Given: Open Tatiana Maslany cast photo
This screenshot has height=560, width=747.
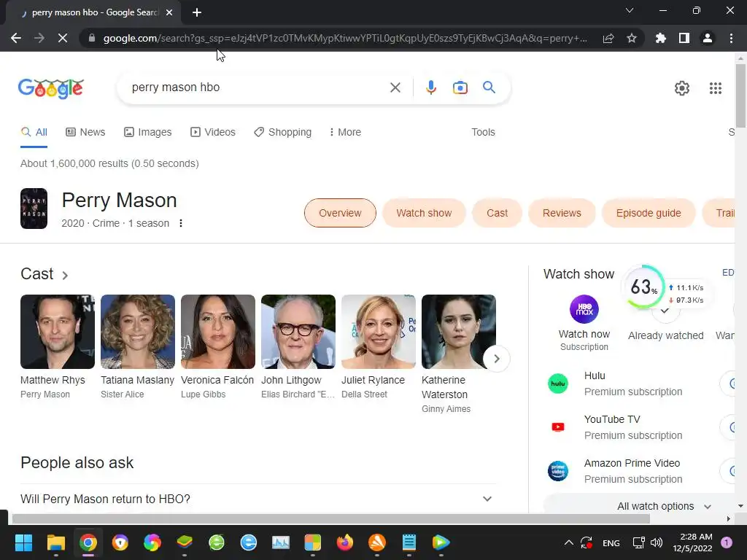Looking at the screenshot, I should [x=138, y=332].
